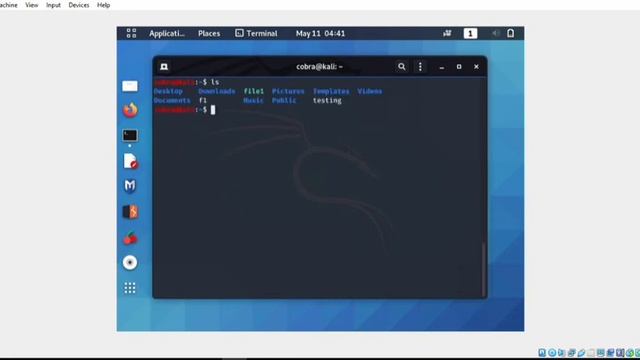
Task: Click f1 in the terminal listing
Action: 202,100
